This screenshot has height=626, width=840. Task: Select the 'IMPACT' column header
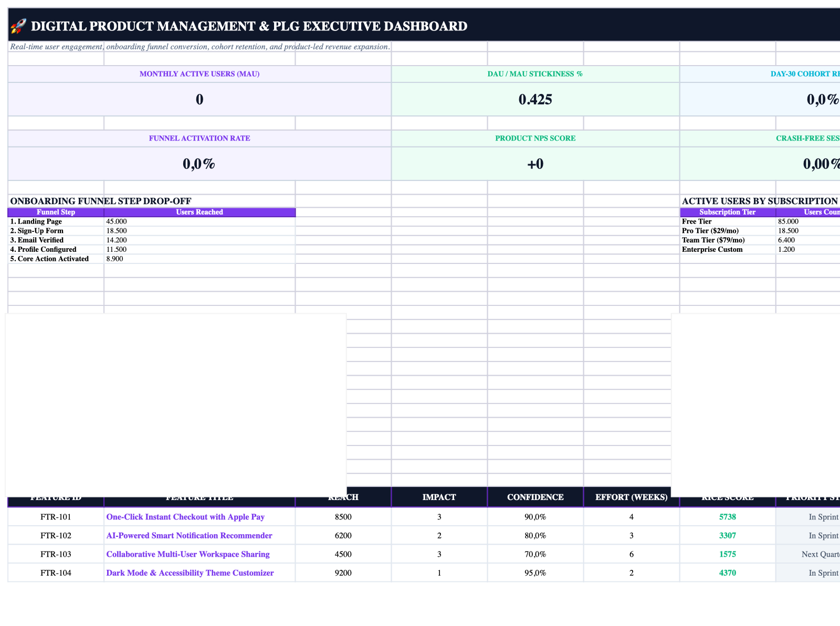(439, 497)
